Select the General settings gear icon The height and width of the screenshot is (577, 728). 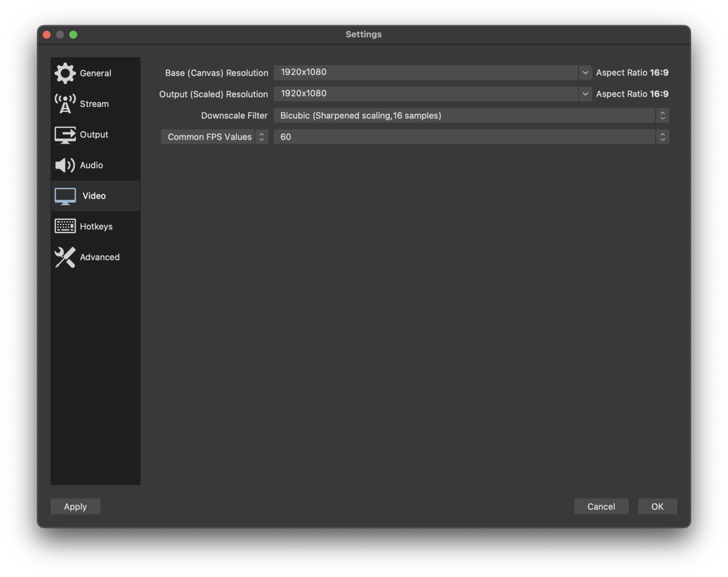[x=65, y=73]
